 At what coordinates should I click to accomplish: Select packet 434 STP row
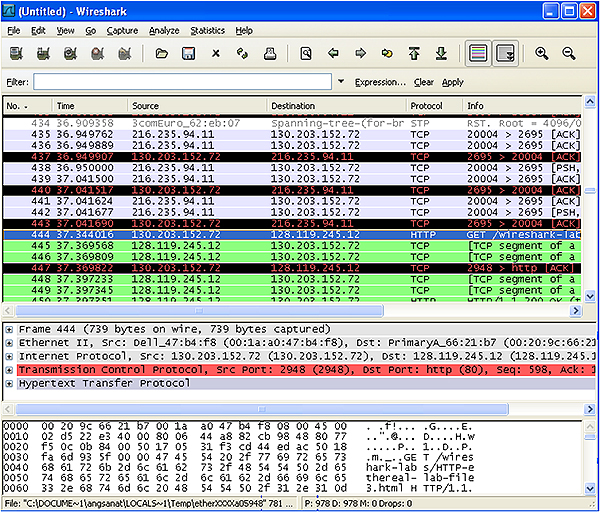(x=292, y=123)
